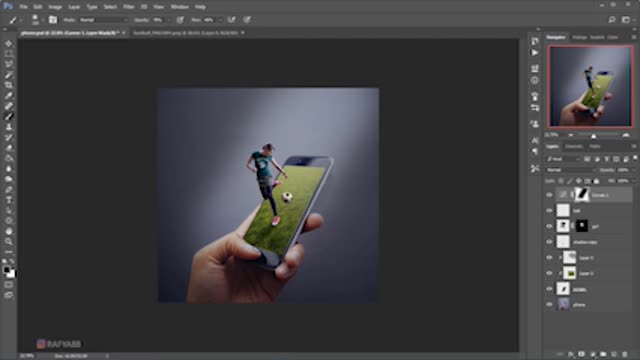Open the layer blend mode dropdown

coord(571,170)
